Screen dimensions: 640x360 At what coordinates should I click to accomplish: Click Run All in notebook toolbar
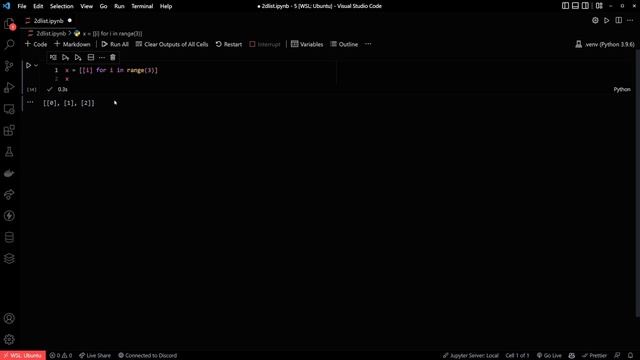coord(115,44)
